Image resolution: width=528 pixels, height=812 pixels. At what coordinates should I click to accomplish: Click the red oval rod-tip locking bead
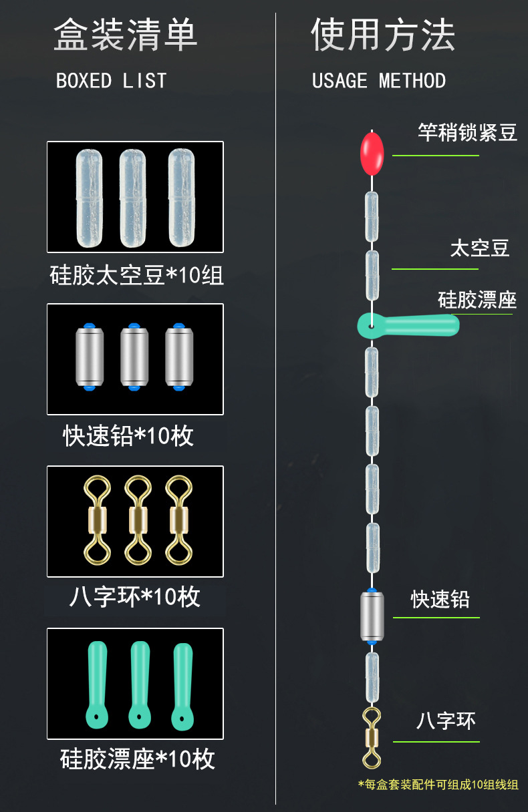coord(372,154)
